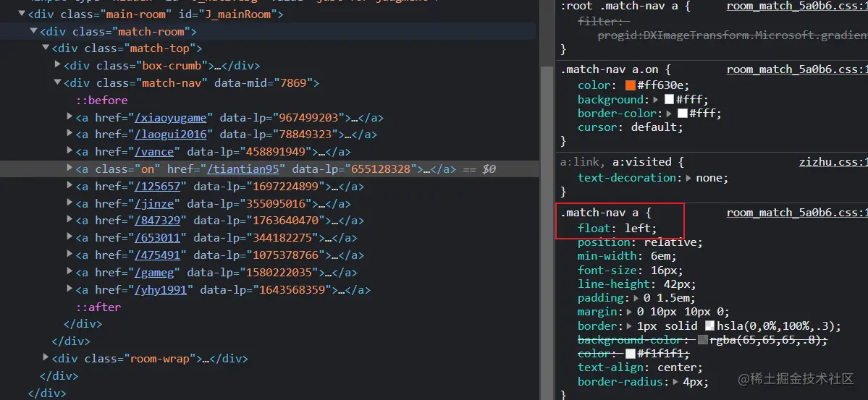Open the stylesheet link beside the .match-nav a rule

797,213
